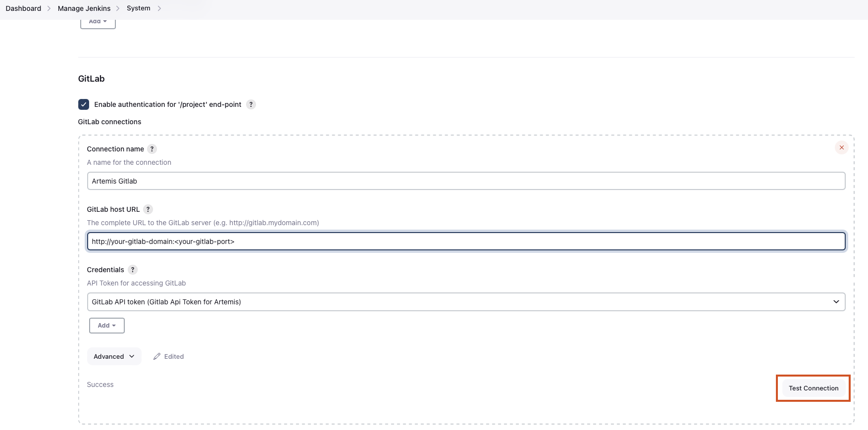Screen dimensions: 868x430
Task: Expand the Advanced settings section
Action: pos(114,356)
